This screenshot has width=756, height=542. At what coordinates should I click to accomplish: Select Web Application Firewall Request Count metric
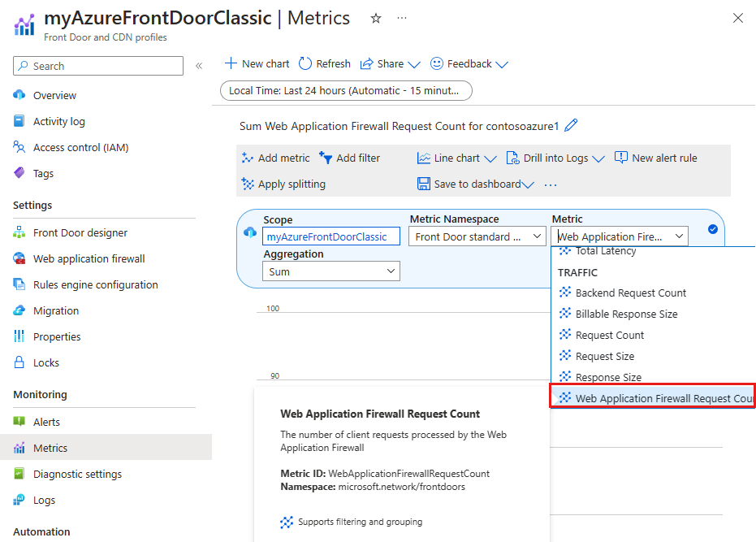click(653, 398)
